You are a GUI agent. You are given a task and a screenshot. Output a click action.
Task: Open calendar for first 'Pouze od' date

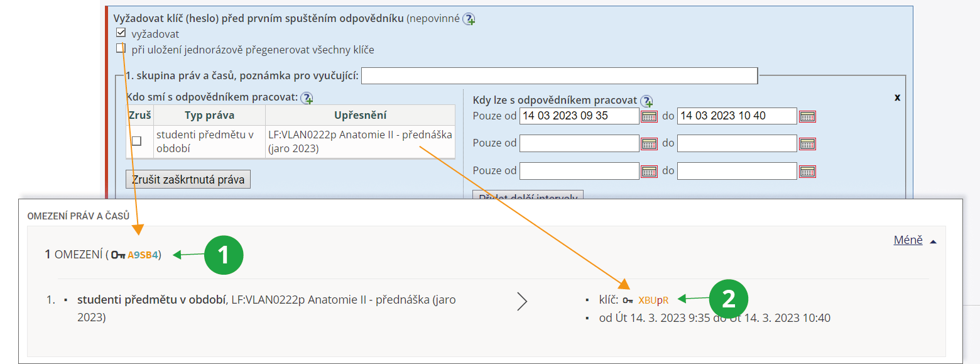tap(649, 116)
